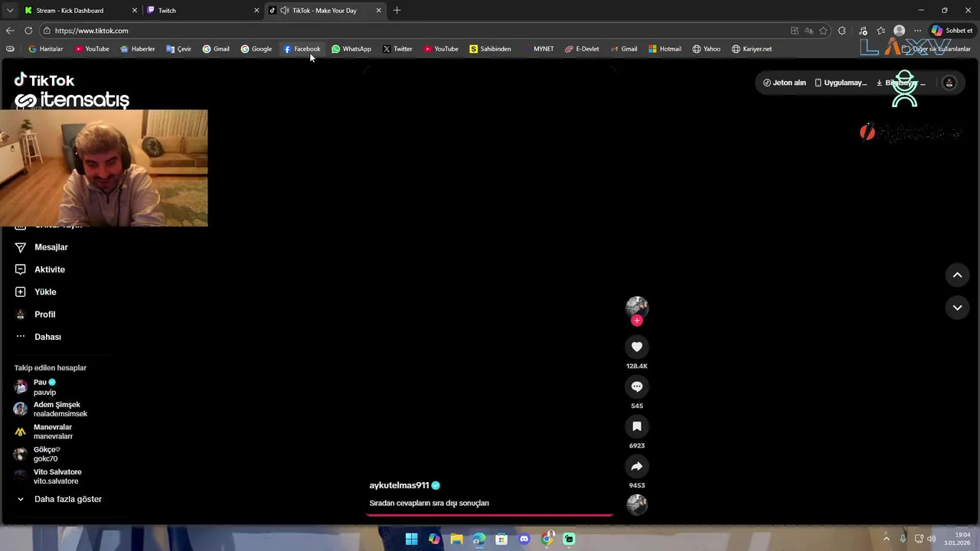
Task: Open followed account Vito Salvatore
Action: 48,476
